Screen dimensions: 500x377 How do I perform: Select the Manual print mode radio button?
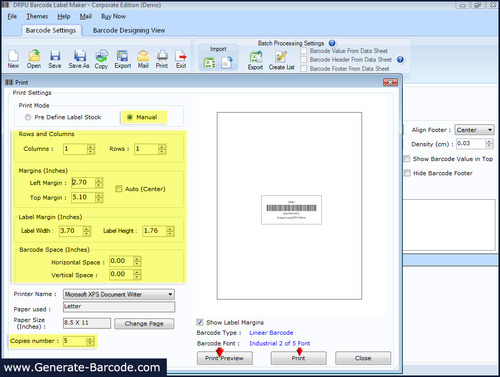130,117
